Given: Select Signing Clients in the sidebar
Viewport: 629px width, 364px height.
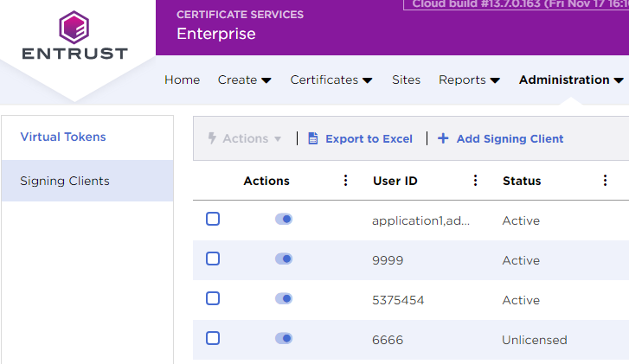Looking at the screenshot, I should 65,181.
